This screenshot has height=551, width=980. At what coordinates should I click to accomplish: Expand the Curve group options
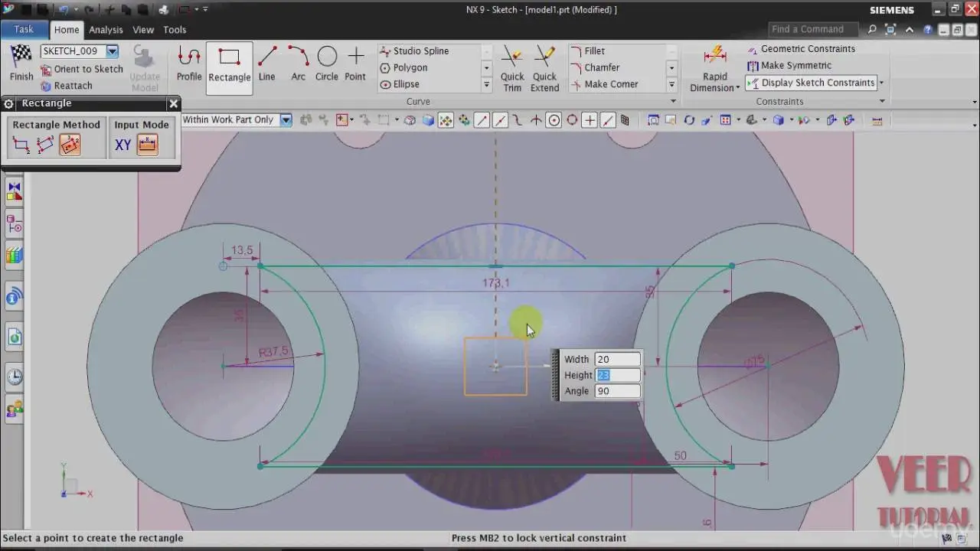674,101
